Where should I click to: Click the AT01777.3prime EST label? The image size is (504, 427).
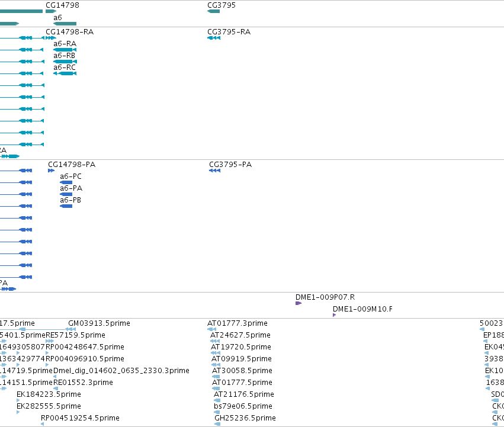237,323
